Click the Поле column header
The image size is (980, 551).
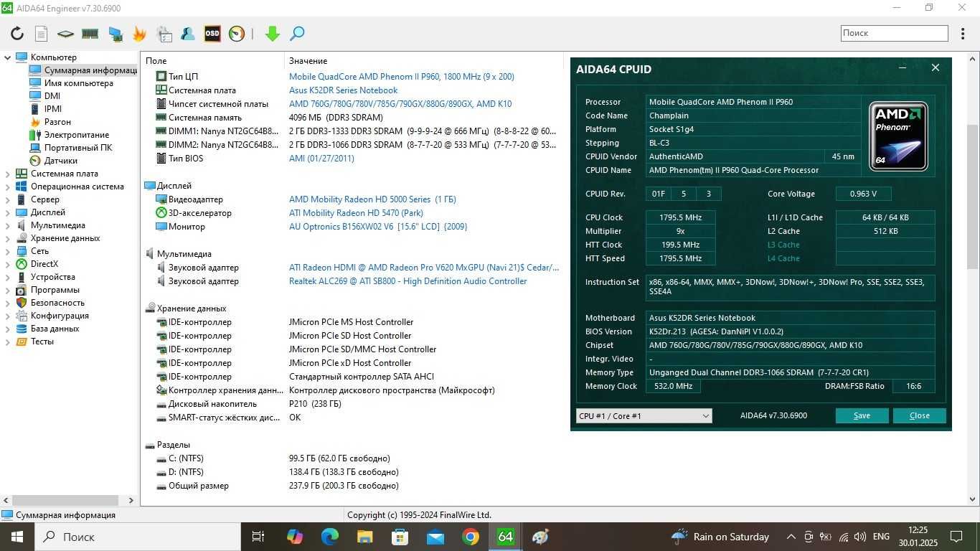tap(156, 61)
